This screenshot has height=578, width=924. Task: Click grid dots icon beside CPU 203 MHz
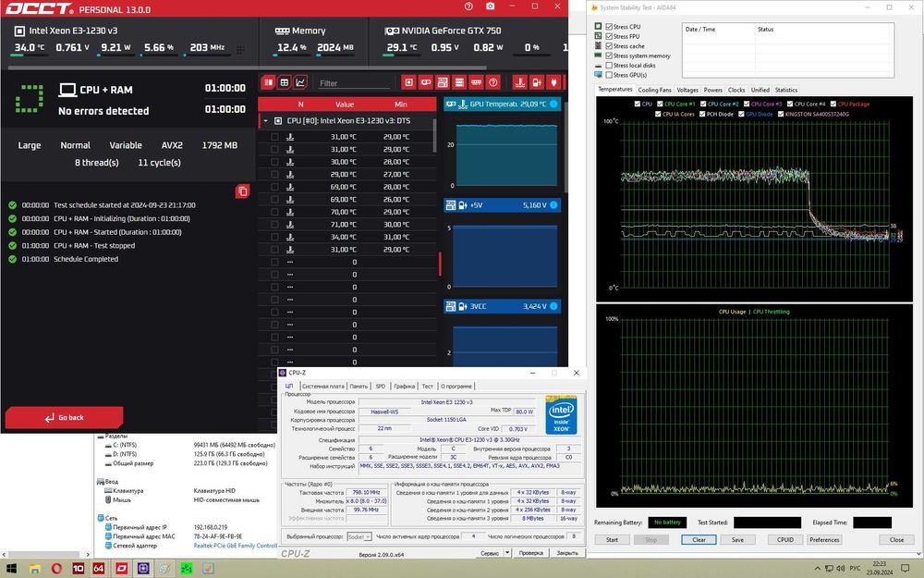[x=240, y=50]
